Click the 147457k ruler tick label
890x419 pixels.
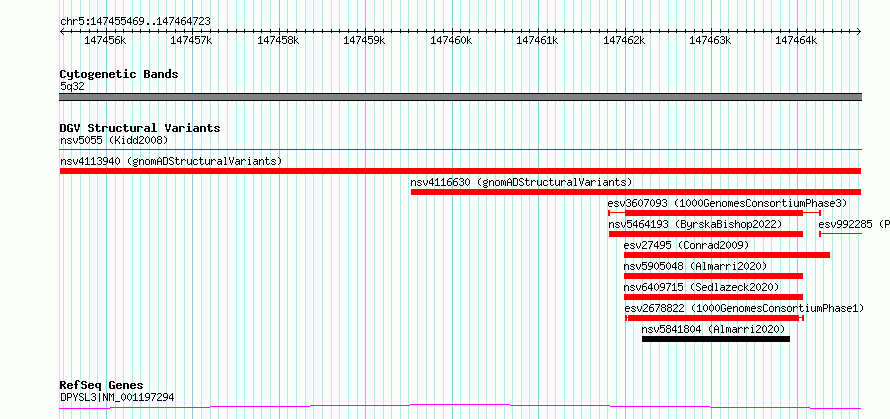pyautogui.click(x=191, y=40)
